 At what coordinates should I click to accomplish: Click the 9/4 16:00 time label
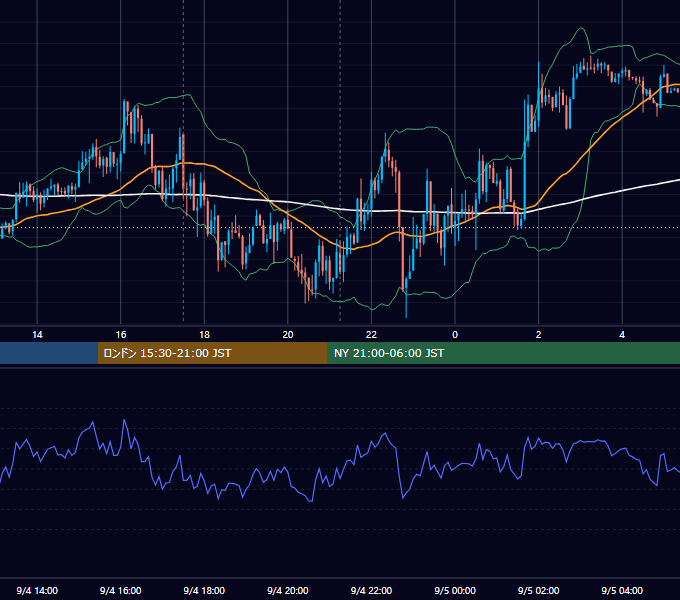121,590
